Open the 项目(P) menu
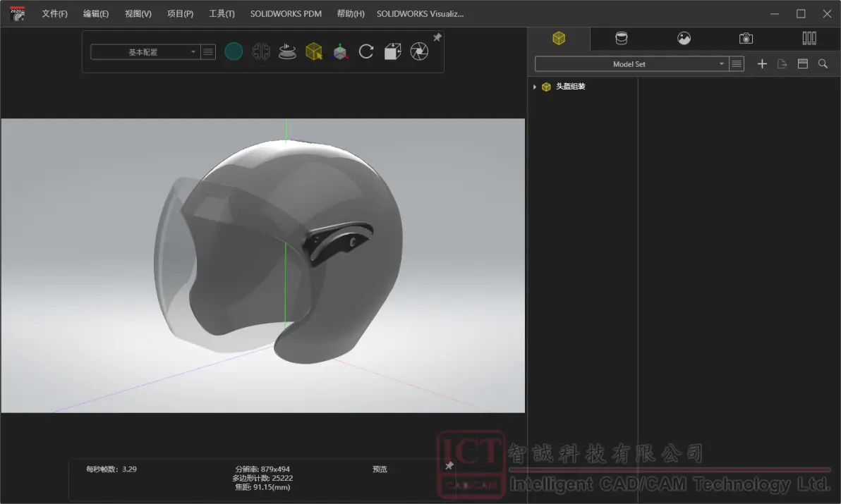The width and height of the screenshot is (841, 504). [x=180, y=14]
